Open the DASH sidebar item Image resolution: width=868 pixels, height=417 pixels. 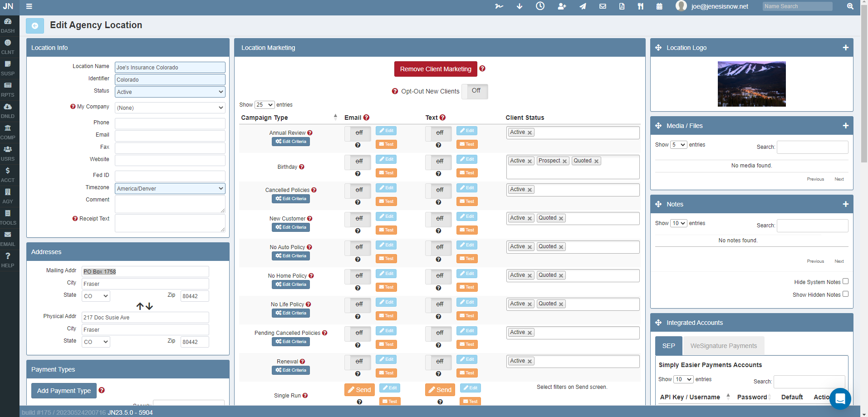point(8,26)
